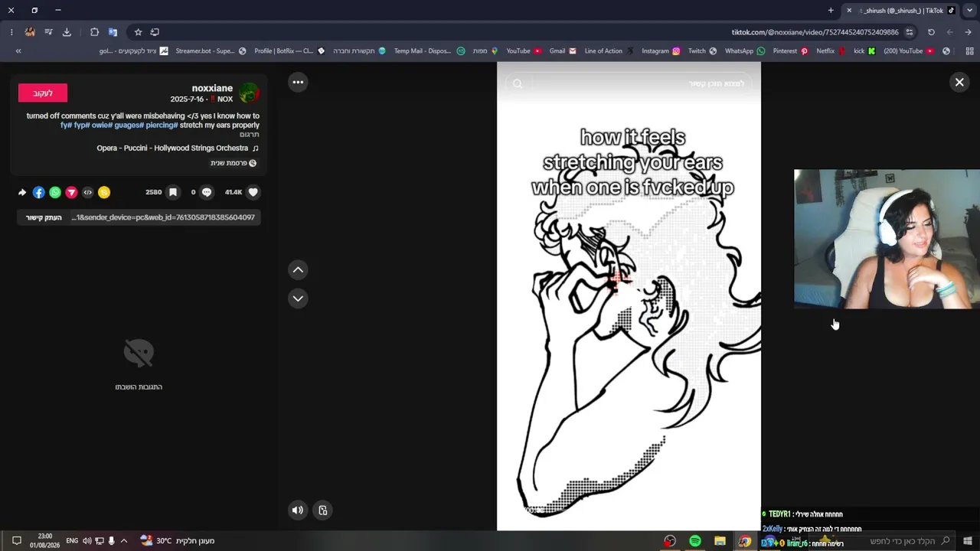Open the Profile | BotRix bookmark

point(289,51)
